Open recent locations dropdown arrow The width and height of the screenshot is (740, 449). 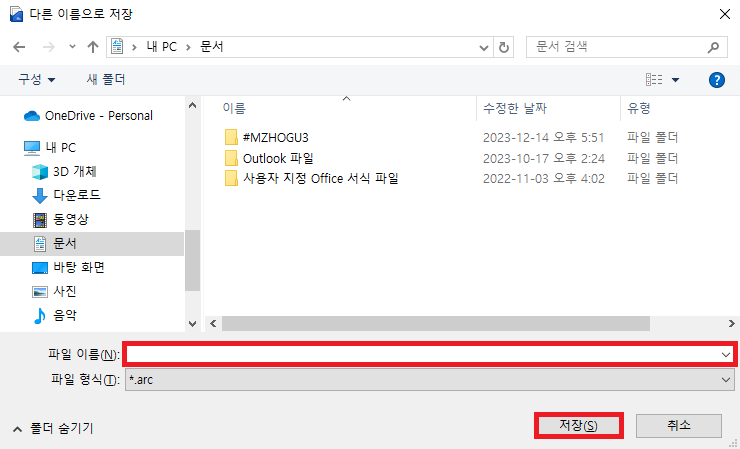(x=72, y=47)
